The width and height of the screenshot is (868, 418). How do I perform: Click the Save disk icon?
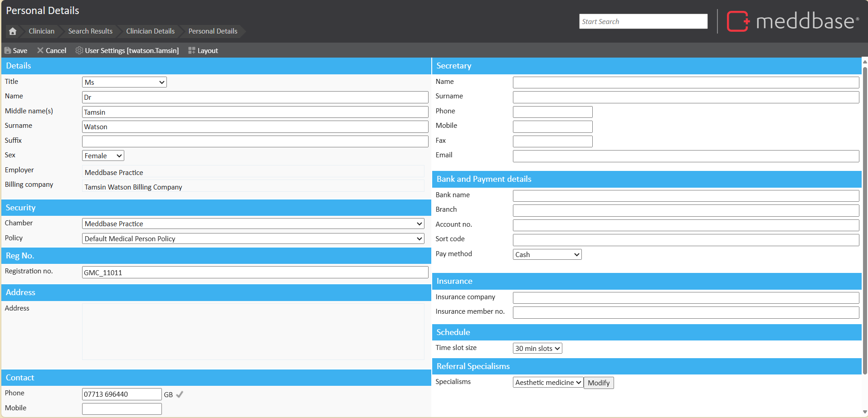tap(8, 50)
